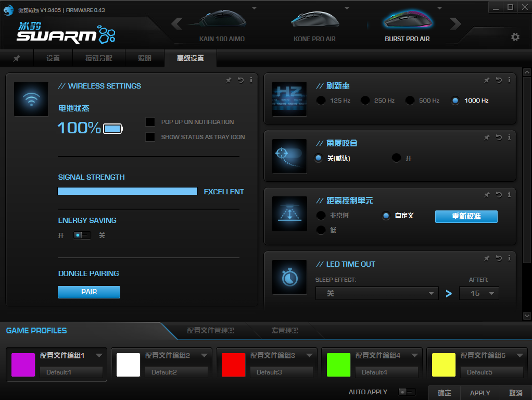Pin the 距离控制单元 panel
The width and height of the screenshot is (532, 400).
pos(487,195)
